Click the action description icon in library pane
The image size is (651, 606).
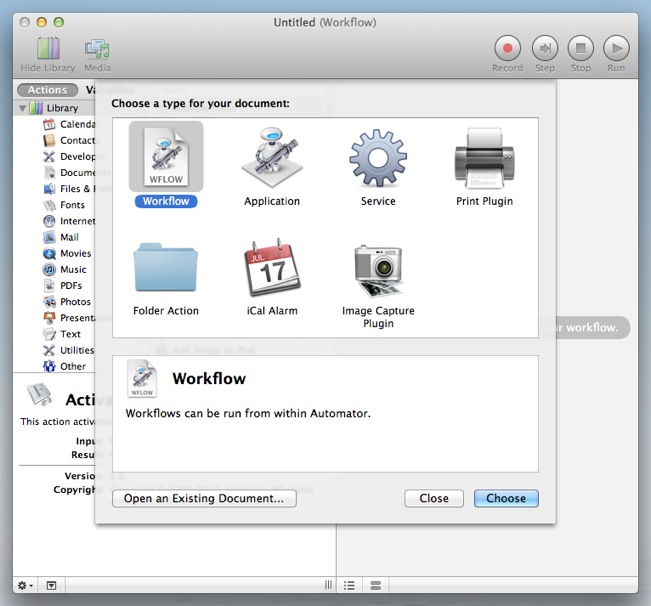[39, 394]
